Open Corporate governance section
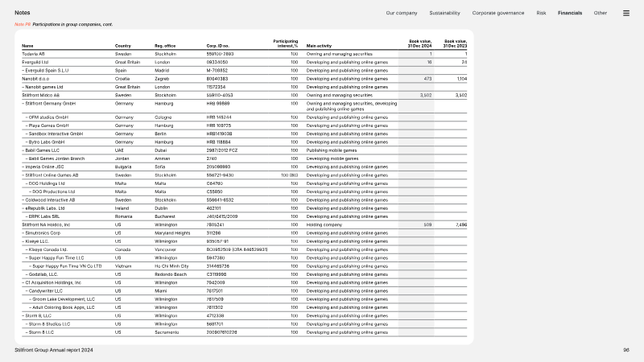The image size is (644, 362). [497, 13]
